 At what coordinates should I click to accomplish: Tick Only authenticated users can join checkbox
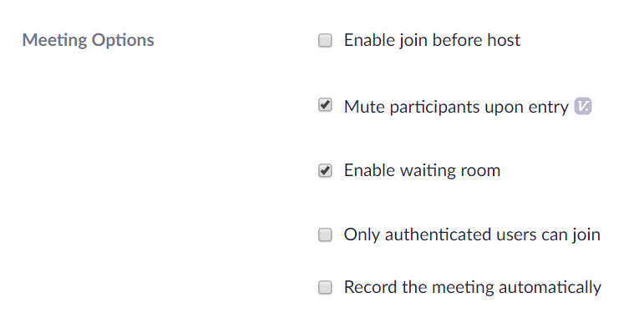pos(325,235)
